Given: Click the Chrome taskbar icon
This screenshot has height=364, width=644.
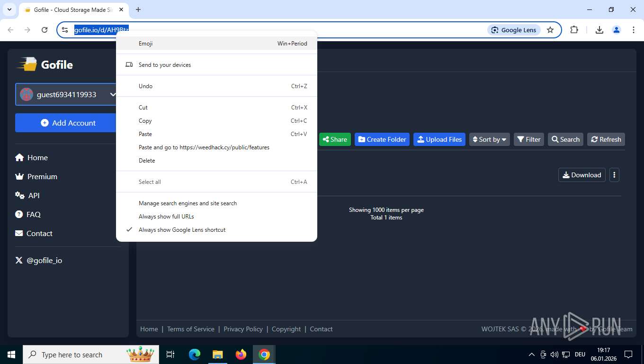Looking at the screenshot, I should pos(264,355).
